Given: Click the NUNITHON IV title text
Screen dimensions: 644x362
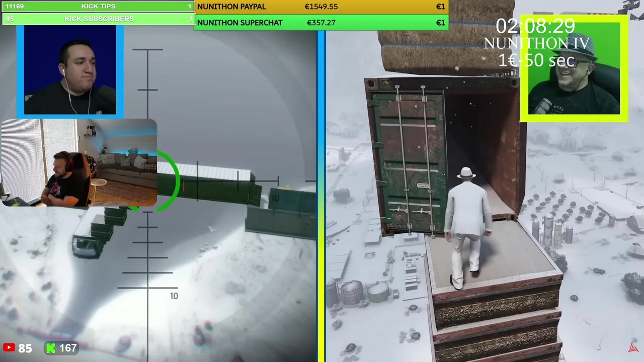Looking at the screenshot, I should pos(536,44).
